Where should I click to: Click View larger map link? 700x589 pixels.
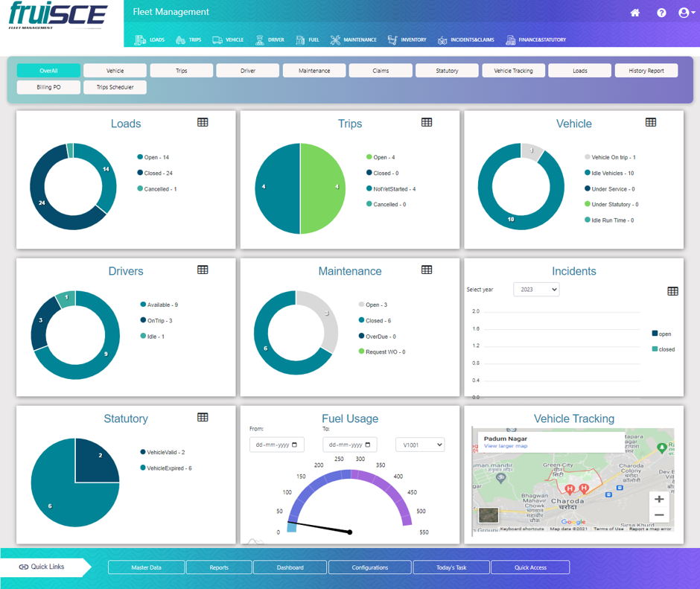coord(506,446)
